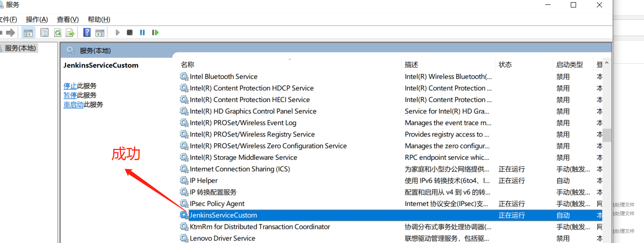Click the 重启动 service link
The width and height of the screenshot is (644, 243).
point(74,105)
